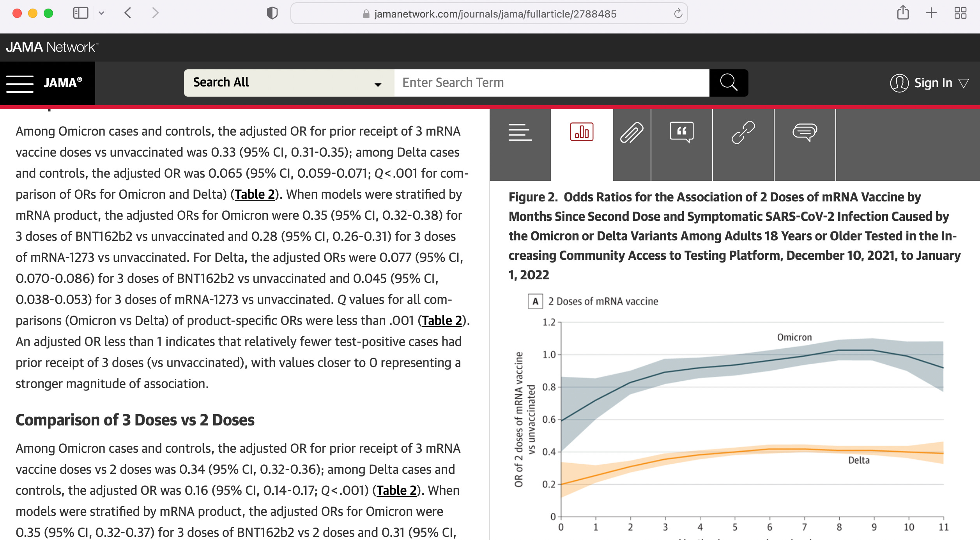Select the figures and tables tab

coord(581,132)
